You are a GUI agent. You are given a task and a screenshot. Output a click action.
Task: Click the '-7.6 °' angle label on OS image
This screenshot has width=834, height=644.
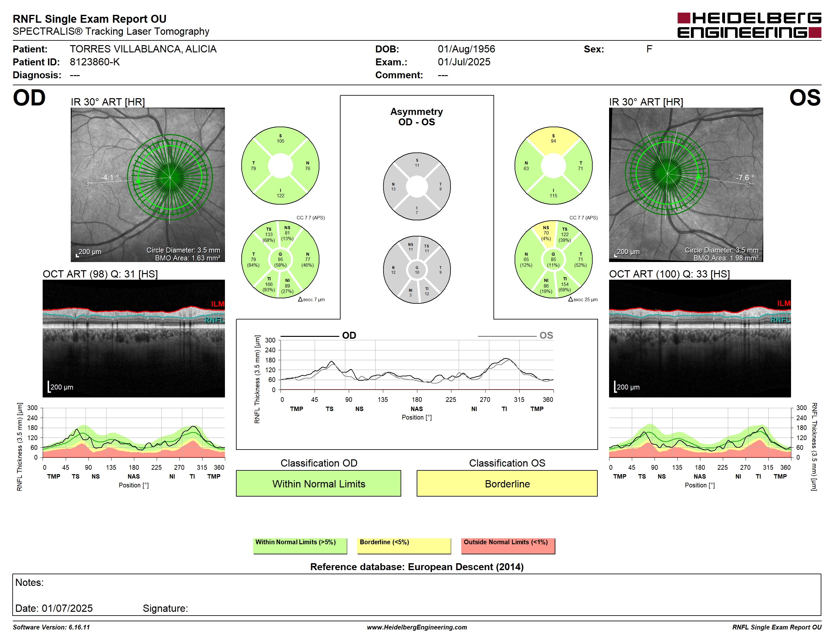pyautogui.click(x=745, y=177)
